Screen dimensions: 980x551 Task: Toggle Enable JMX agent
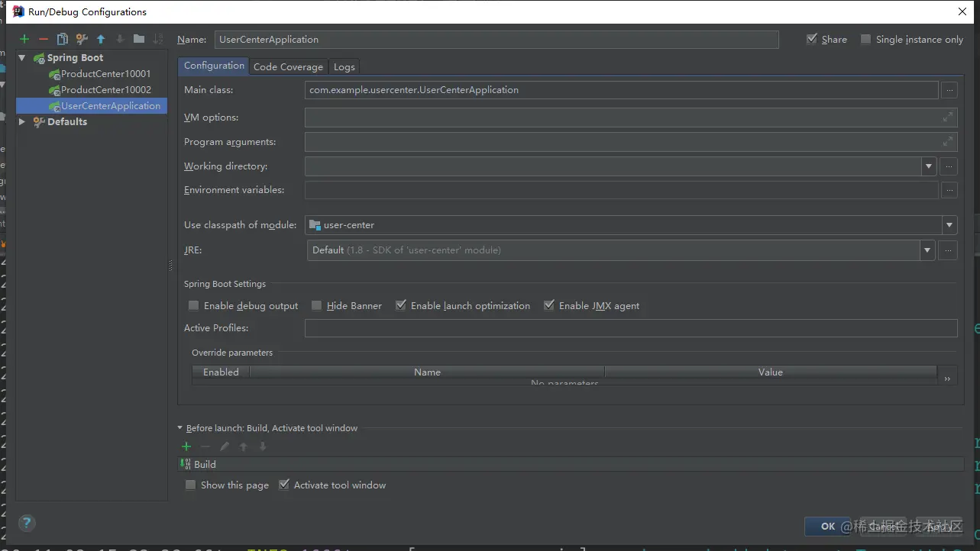548,305
